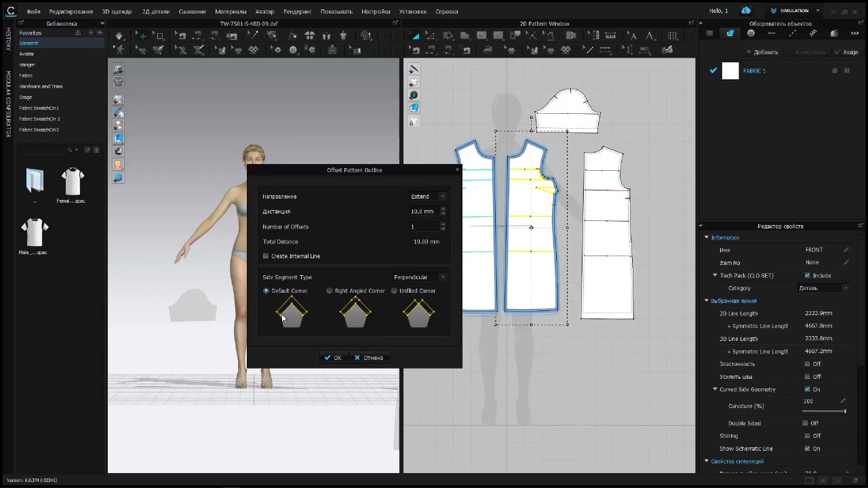Open the Материалы menu
Image resolution: width=868 pixels, height=488 pixels.
pyautogui.click(x=231, y=12)
